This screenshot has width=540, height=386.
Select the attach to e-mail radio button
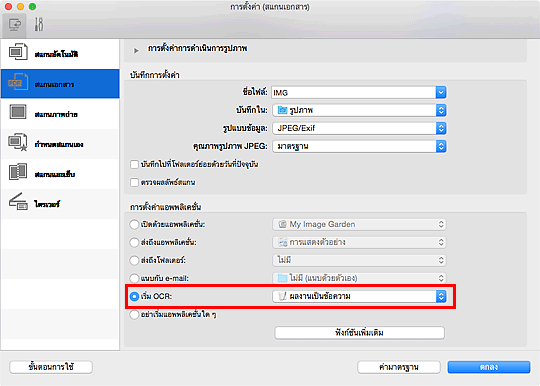[134, 278]
